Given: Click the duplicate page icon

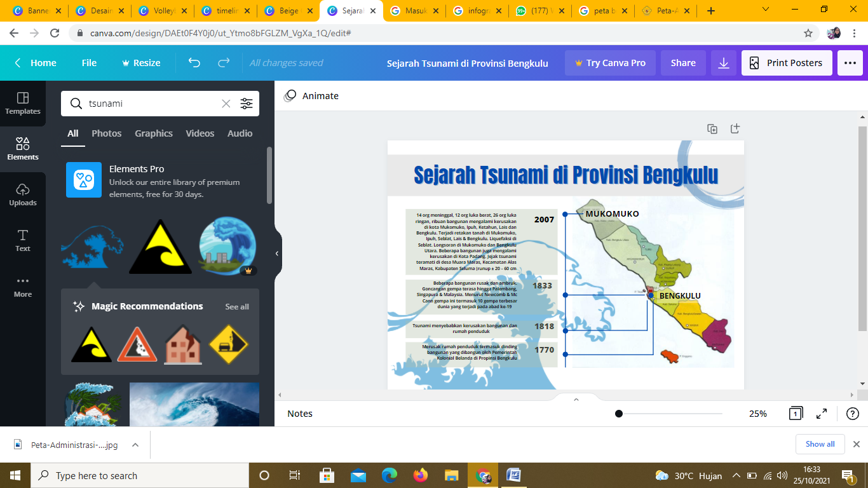Looking at the screenshot, I should (712, 129).
